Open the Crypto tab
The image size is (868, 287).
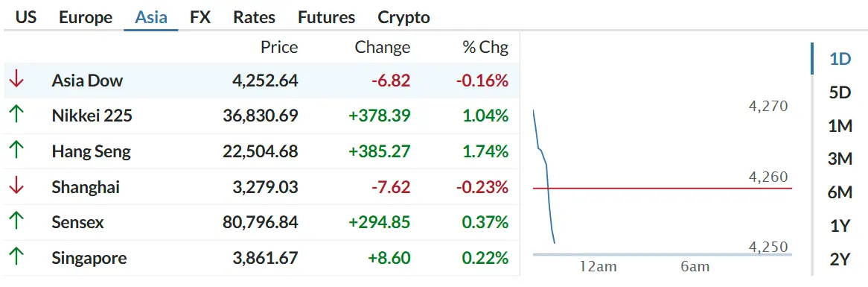(x=403, y=17)
